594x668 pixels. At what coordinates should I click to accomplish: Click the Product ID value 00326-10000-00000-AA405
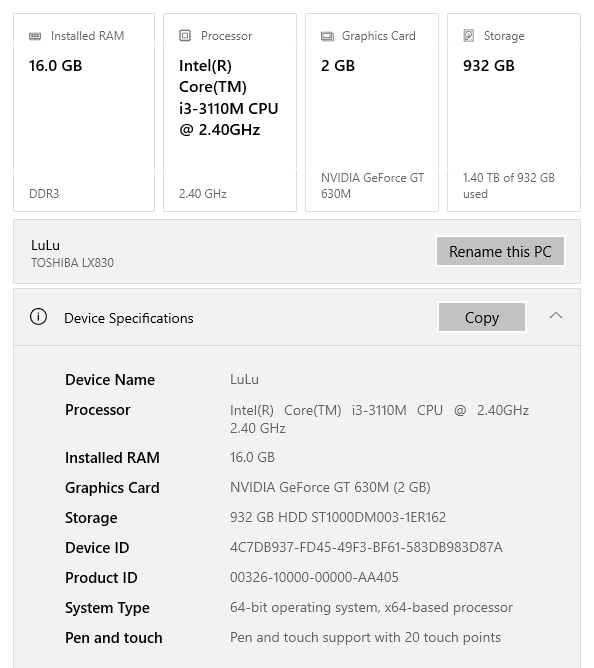[x=314, y=577]
